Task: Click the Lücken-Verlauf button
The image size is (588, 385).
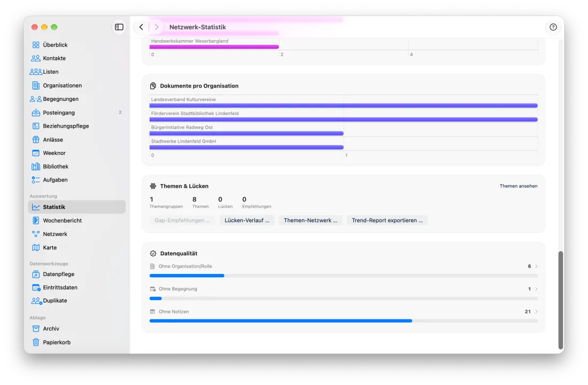Action: [247, 220]
